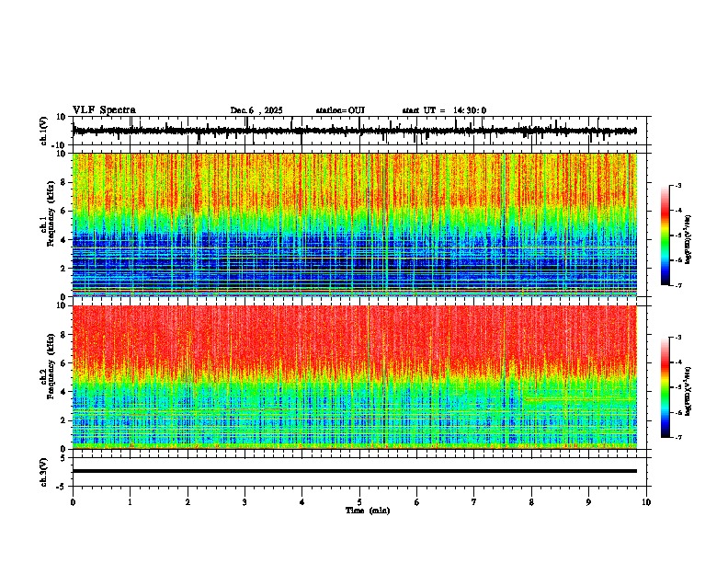Click the ch.1 'Frequency (kHz)' axis label
The width and height of the screenshot is (728, 563).
click(x=51, y=214)
